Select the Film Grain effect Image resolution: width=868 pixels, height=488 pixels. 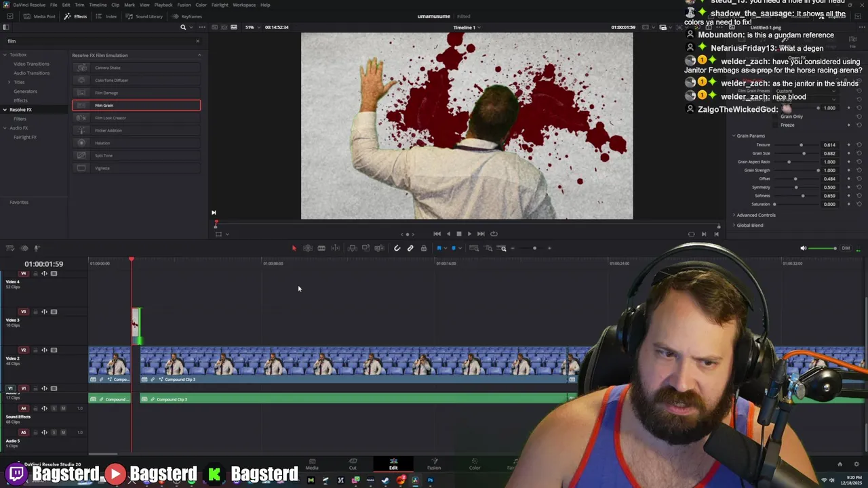(136, 105)
